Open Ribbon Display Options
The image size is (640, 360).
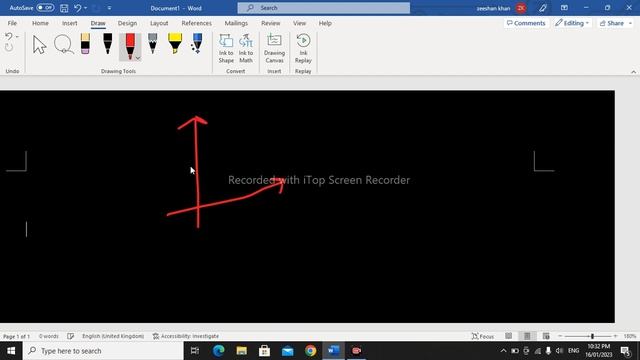[x=564, y=8]
